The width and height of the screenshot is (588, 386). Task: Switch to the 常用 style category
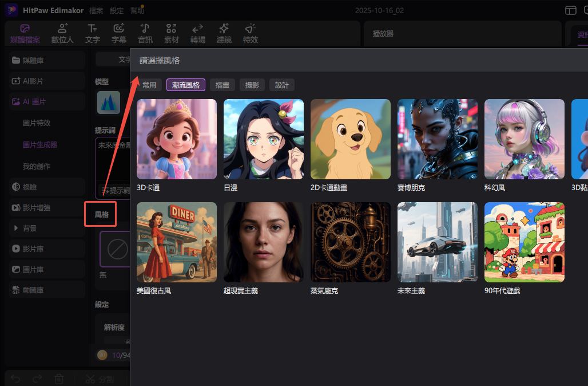click(149, 85)
